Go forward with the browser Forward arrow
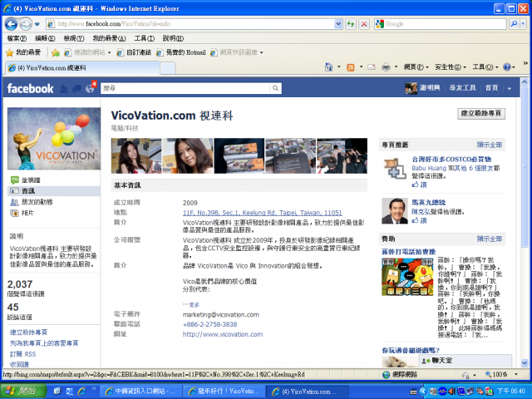Screen dimensions: 532x399 (26, 24)
